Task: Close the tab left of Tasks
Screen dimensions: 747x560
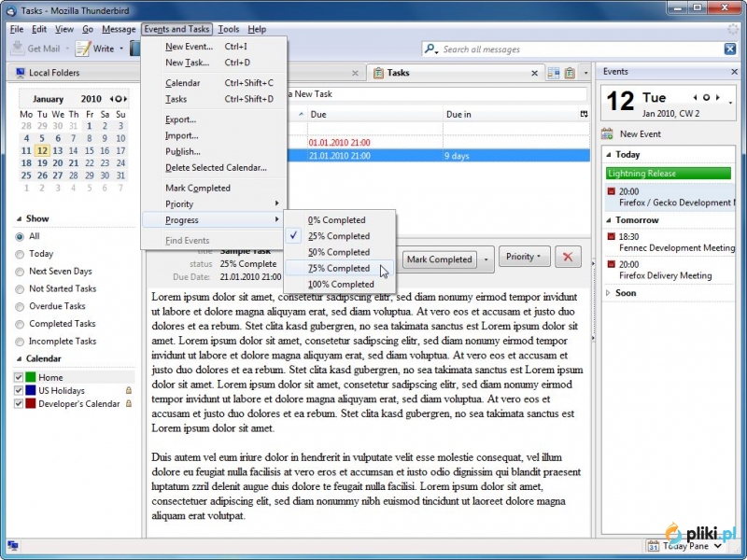Action: coord(355,73)
